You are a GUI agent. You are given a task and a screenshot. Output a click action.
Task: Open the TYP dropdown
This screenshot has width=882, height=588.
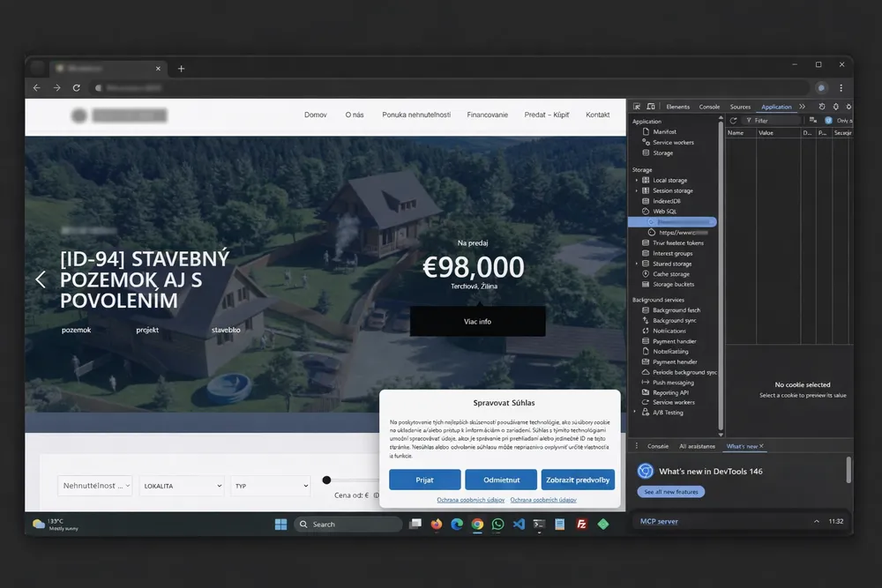[x=271, y=486]
